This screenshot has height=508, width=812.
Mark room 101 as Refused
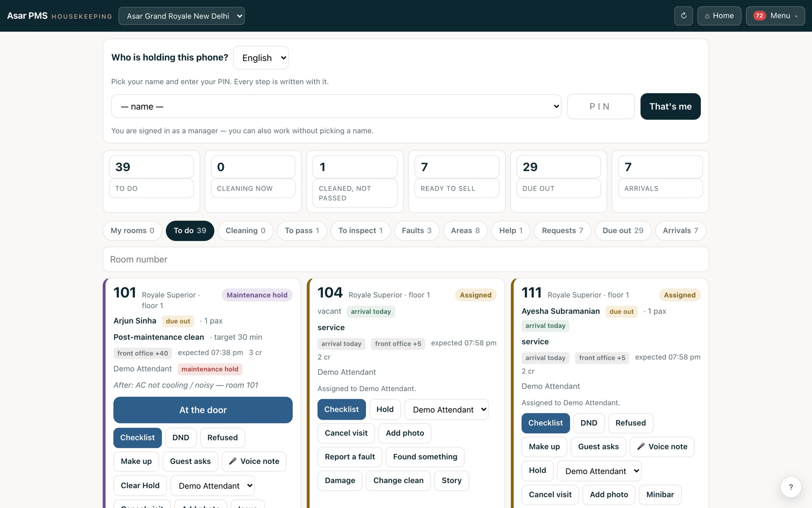[222, 438]
